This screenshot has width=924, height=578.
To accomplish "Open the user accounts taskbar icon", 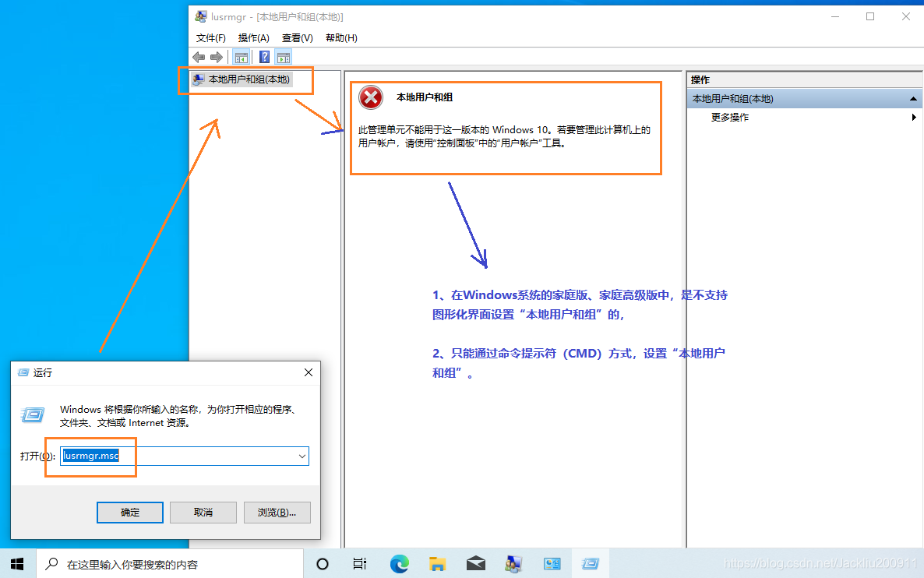I will (552, 564).
